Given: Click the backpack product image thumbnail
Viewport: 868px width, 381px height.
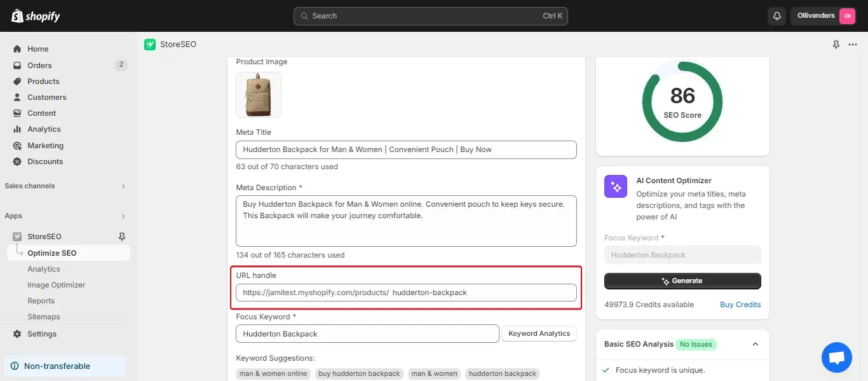Looking at the screenshot, I should [x=259, y=95].
